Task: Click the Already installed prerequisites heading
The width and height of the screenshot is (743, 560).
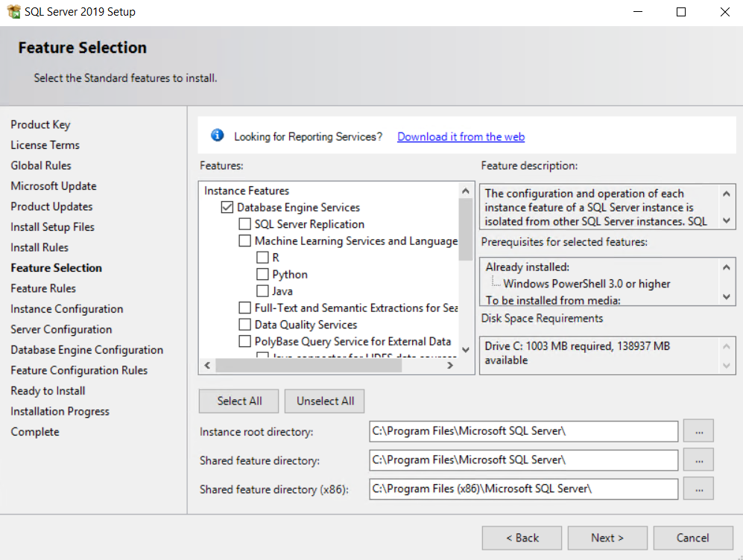Action: [x=528, y=267]
